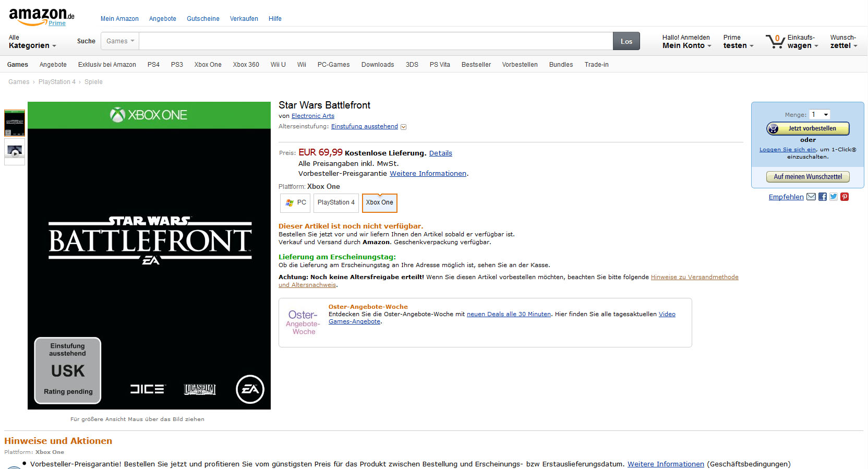
Task: Select the PlayStation 4 platform option
Action: pyautogui.click(x=336, y=203)
